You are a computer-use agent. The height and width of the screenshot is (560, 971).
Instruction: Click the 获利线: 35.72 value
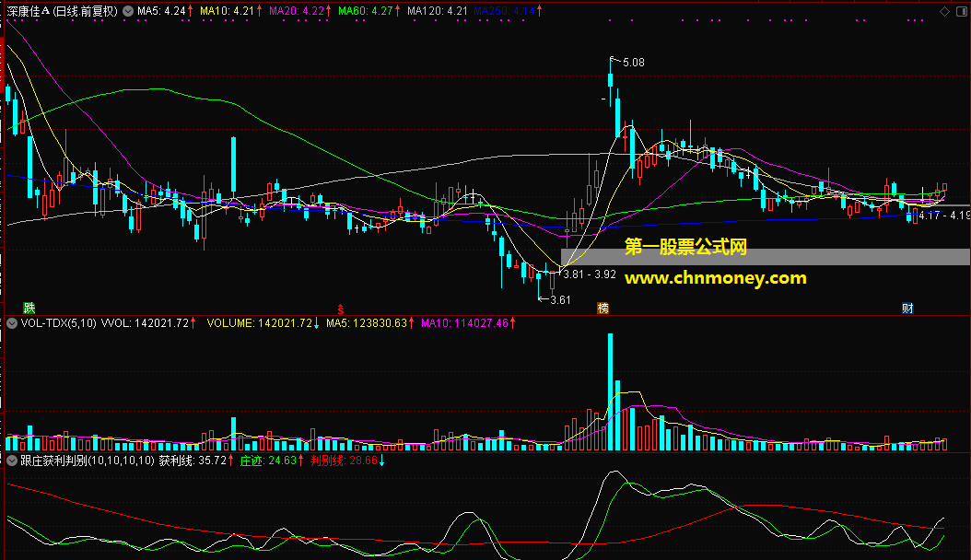[193, 461]
